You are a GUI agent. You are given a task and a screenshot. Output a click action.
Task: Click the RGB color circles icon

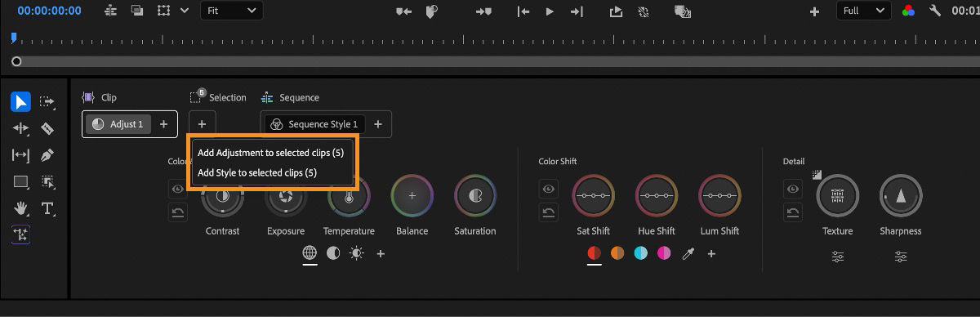click(908, 11)
